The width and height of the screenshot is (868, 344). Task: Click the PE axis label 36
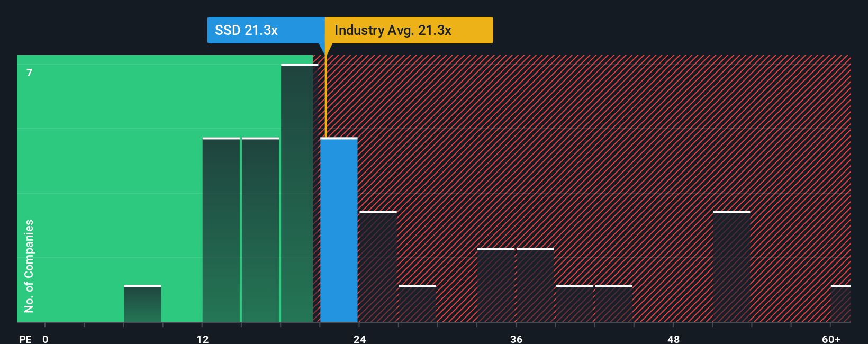click(517, 339)
